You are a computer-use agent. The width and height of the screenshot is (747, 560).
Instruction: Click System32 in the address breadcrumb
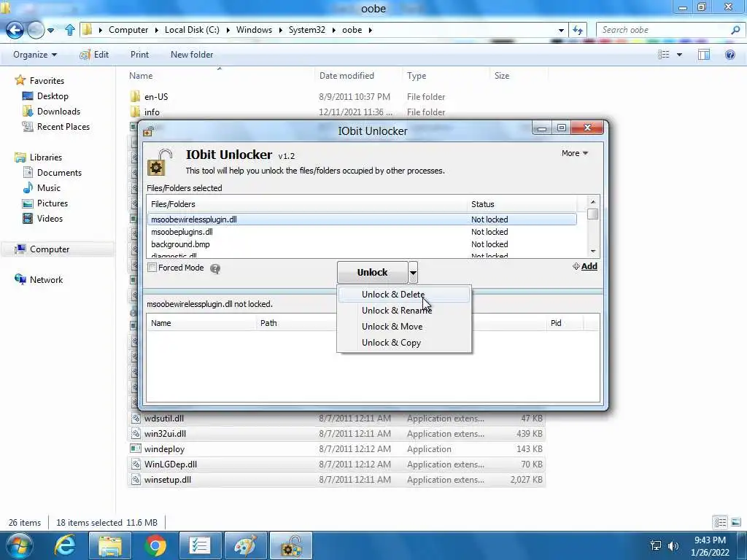click(x=307, y=29)
